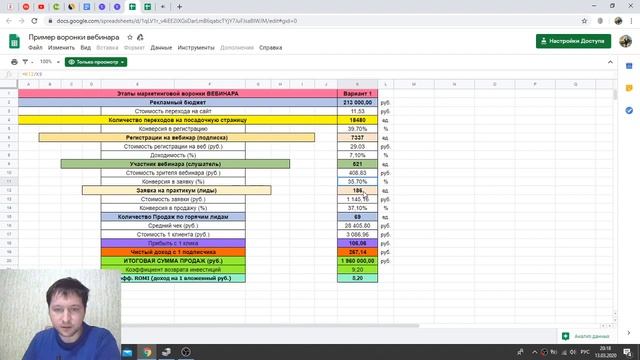640x360 pixels.
Task: Open OBS Studio from the taskbar
Action: pos(186,352)
